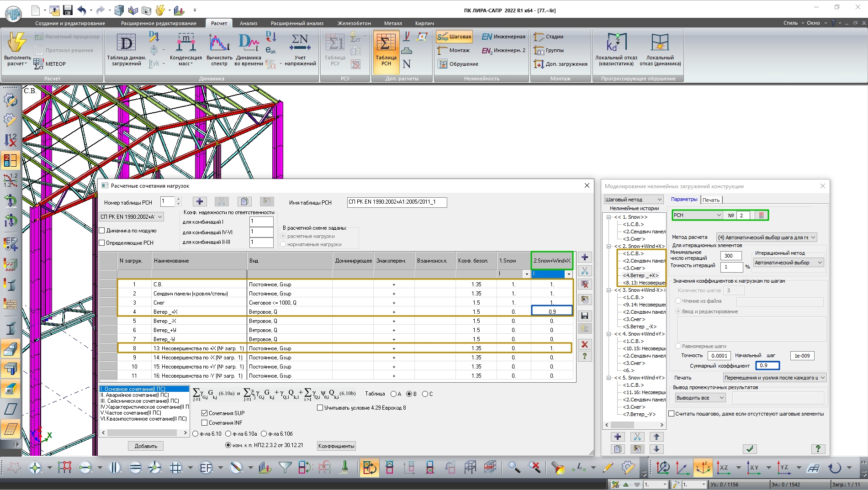
Task: Click the Добавить button
Action: 146,446
